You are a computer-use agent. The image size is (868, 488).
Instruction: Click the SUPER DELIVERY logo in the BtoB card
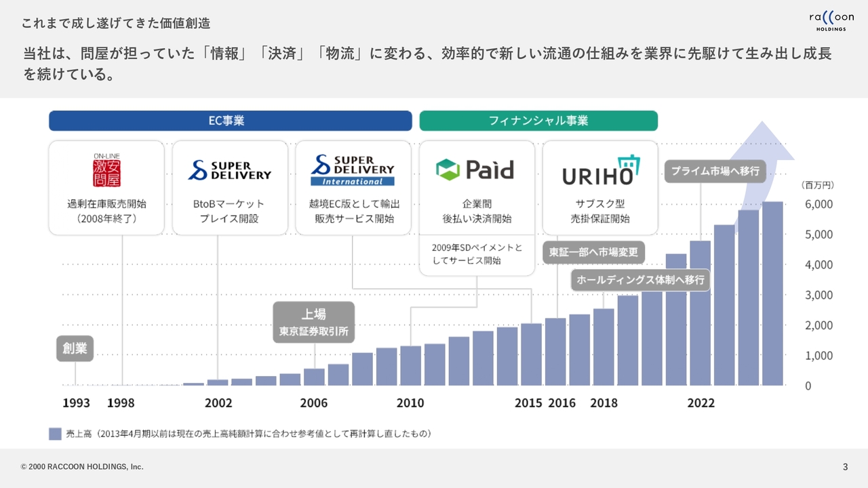click(230, 170)
